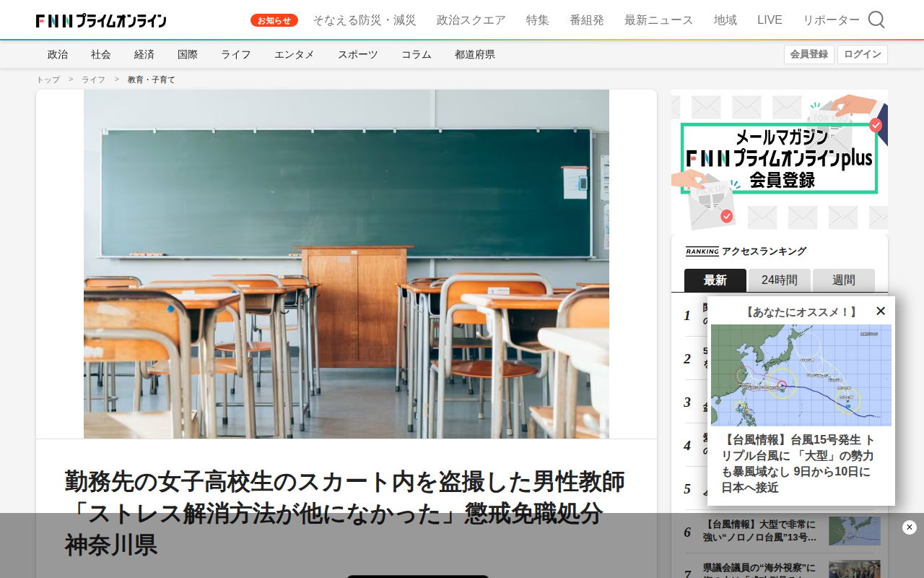Image resolution: width=924 pixels, height=578 pixels.
Task: View 最新ニュース page
Action: tap(659, 20)
